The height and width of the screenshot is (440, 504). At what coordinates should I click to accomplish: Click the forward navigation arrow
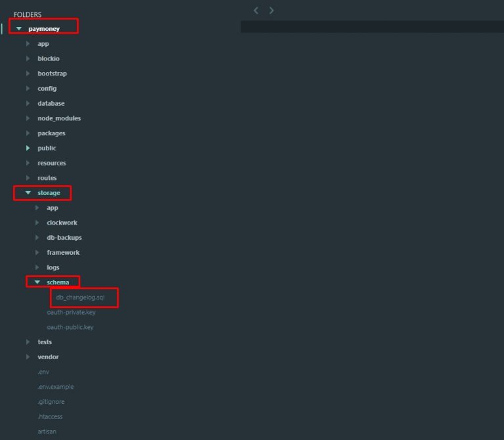tap(272, 11)
